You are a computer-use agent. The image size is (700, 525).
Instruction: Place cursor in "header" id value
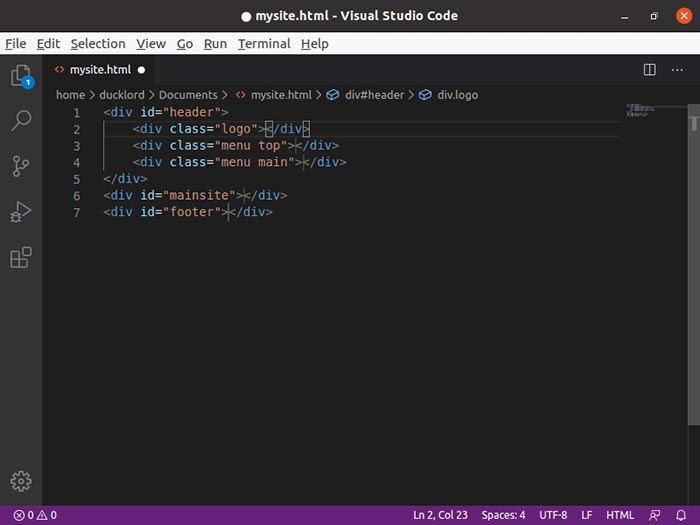(x=192, y=112)
